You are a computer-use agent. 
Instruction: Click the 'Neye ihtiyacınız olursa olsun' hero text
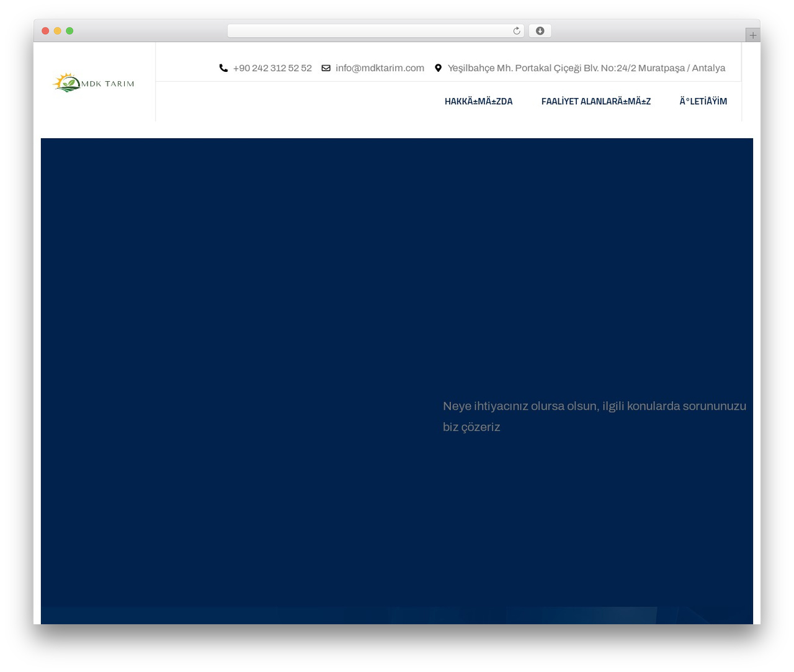pos(594,417)
